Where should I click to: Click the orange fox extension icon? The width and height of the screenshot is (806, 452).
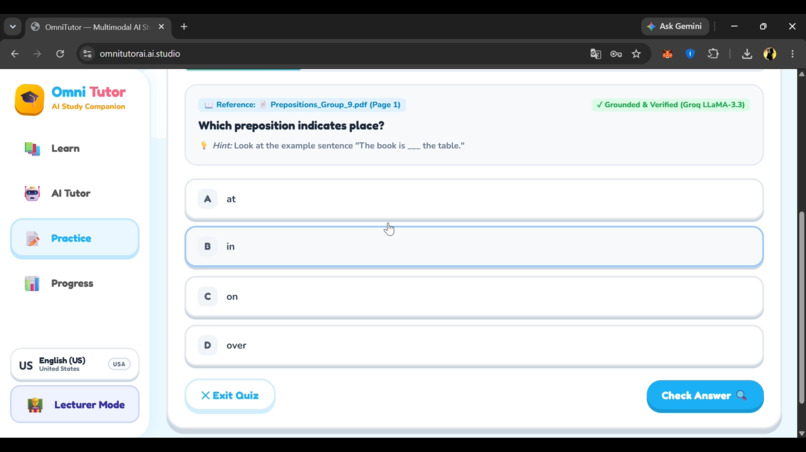667,53
